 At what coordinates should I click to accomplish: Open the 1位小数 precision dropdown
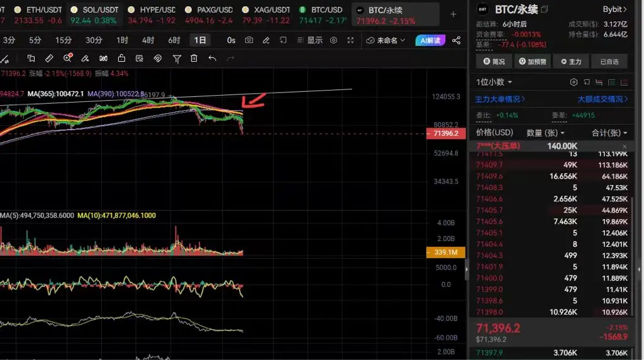[494, 82]
